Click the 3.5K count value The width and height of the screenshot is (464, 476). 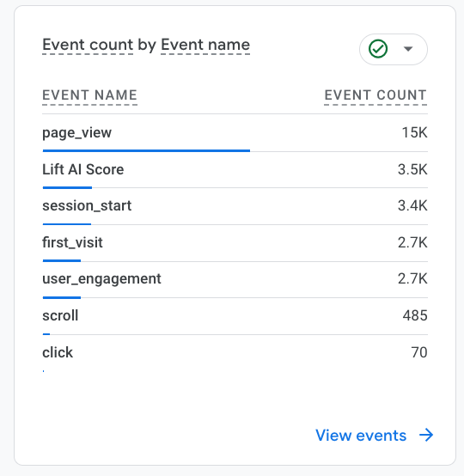tap(412, 169)
